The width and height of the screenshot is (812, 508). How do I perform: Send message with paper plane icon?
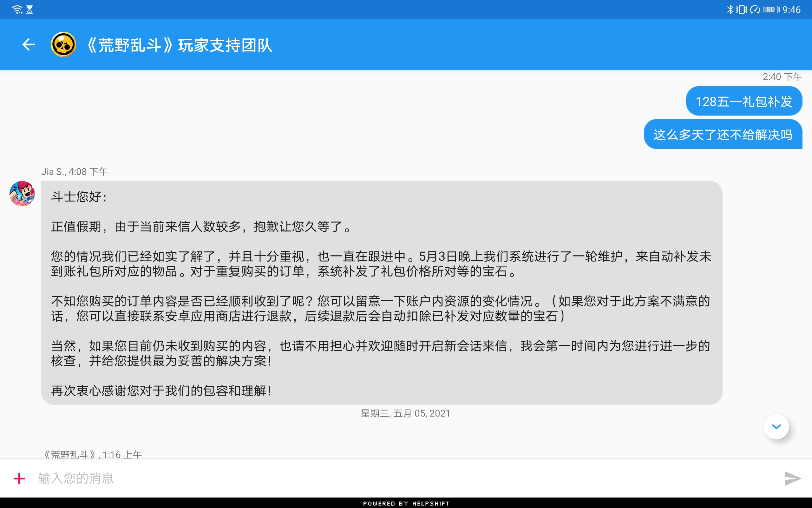tap(793, 478)
